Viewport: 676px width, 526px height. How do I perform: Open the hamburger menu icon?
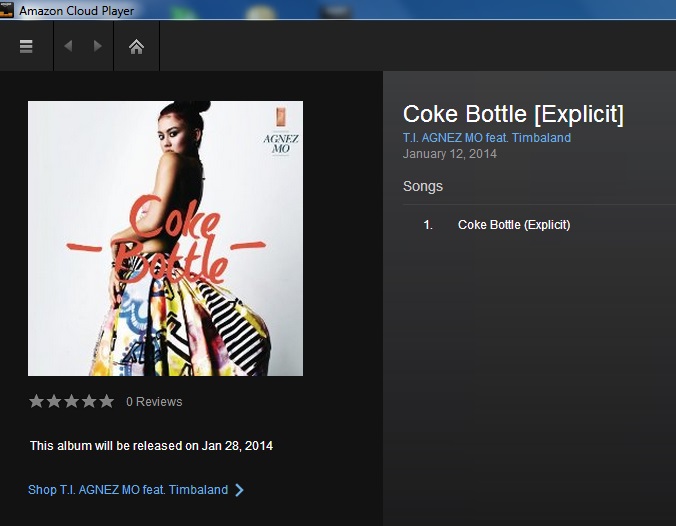[x=26, y=46]
